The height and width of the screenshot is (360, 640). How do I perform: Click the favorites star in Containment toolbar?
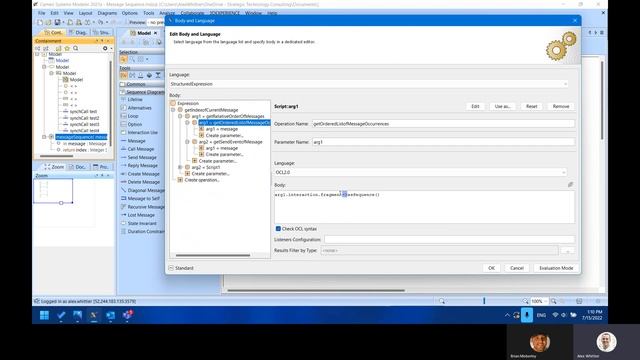click(67, 48)
